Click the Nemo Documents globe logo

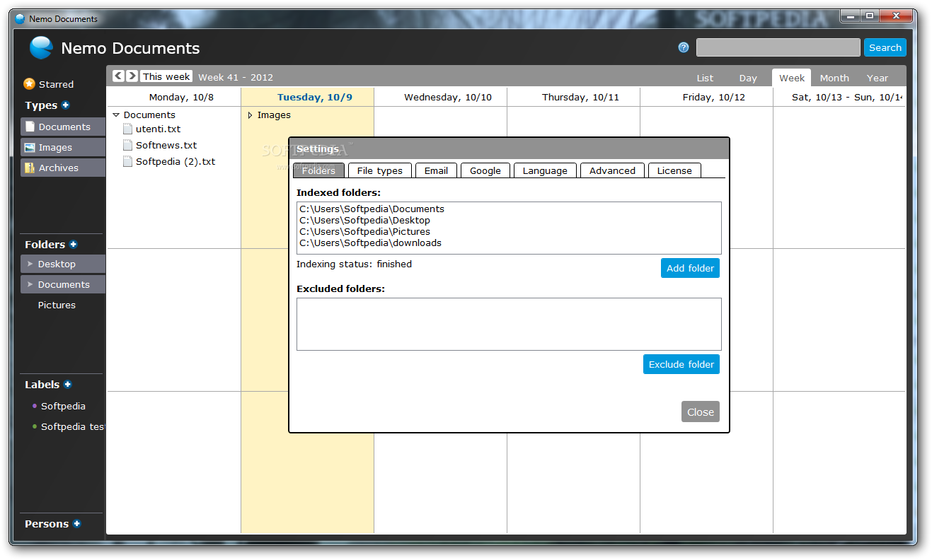pyautogui.click(x=41, y=47)
